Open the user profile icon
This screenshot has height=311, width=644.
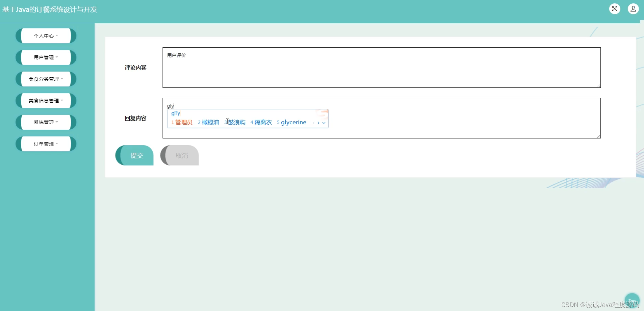[x=633, y=9]
